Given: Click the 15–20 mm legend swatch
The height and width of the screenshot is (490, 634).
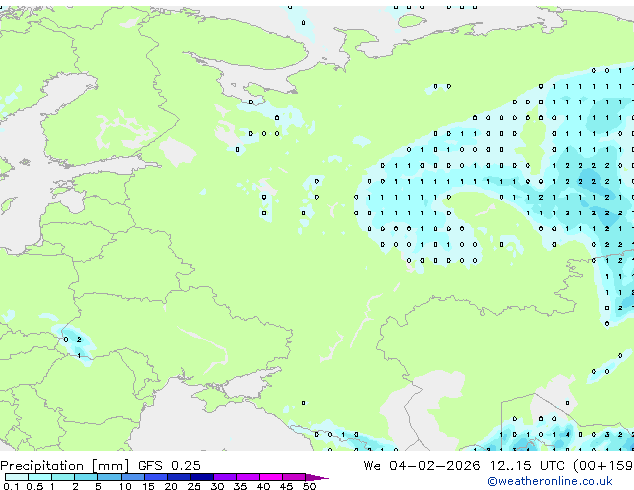Looking at the screenshot, I should point(156,477).
